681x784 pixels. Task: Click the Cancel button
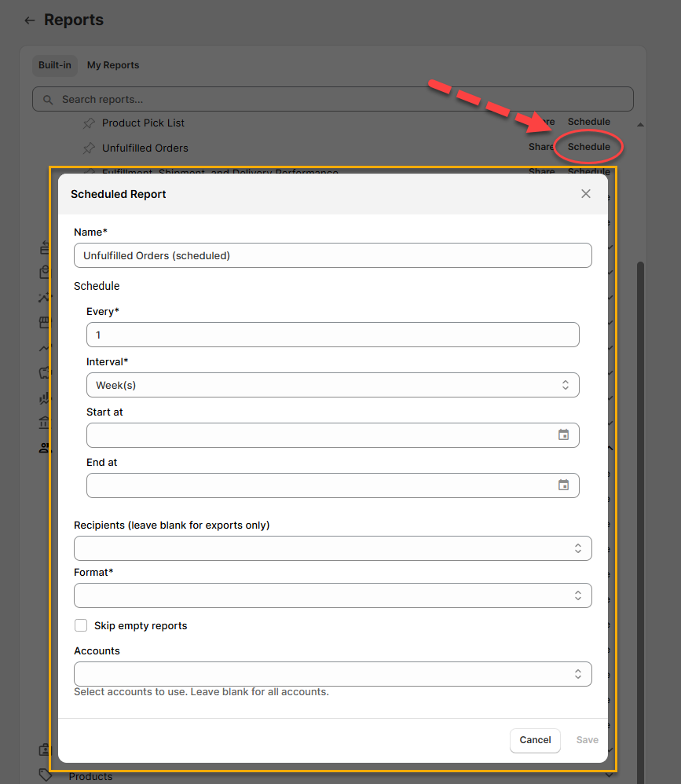(x=535, y=740)
